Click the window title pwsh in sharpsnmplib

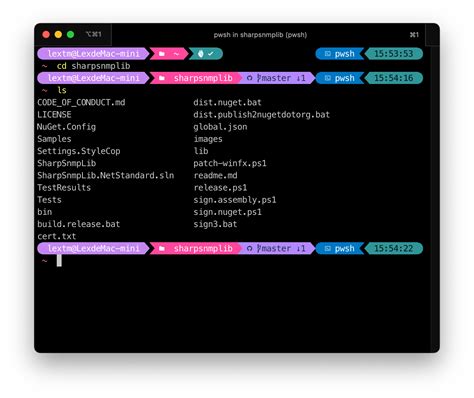pos(260,35)
